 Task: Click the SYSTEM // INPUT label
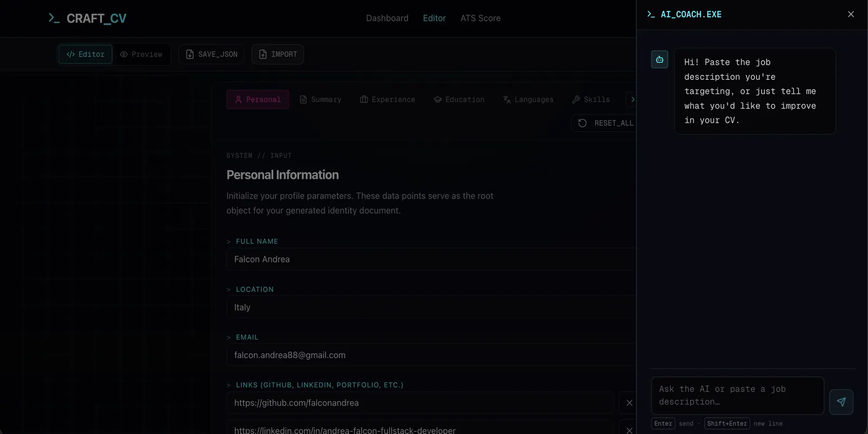coord(259,156)
